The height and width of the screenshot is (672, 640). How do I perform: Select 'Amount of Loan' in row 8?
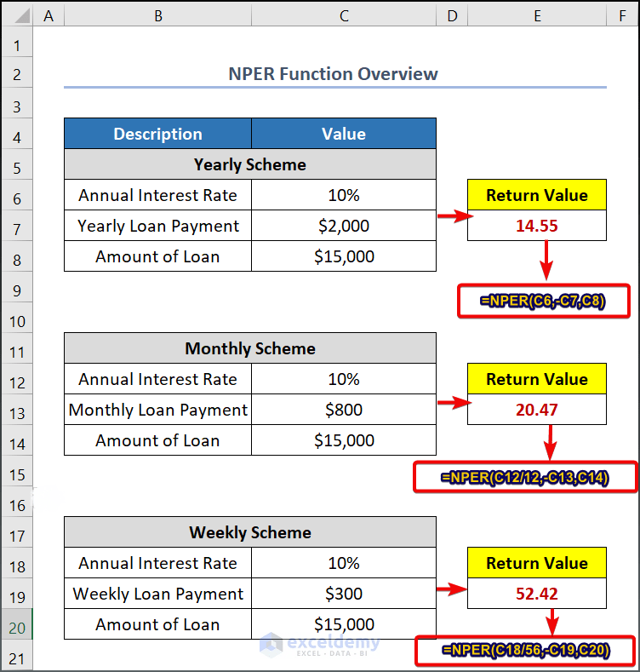(157, 256)
